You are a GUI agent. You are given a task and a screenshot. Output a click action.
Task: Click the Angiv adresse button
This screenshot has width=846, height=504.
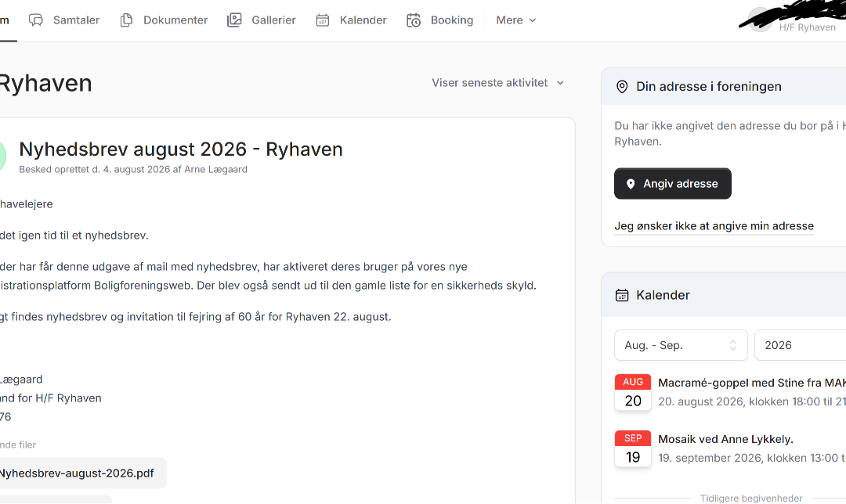[x=673, y=184]
